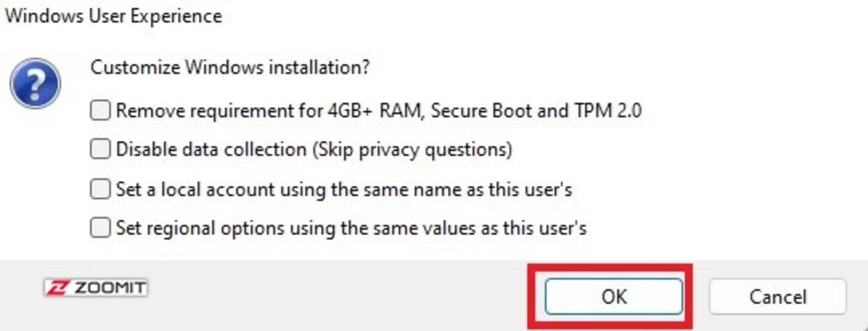
Task: Click the blue question mark icon
Action: 35,83
